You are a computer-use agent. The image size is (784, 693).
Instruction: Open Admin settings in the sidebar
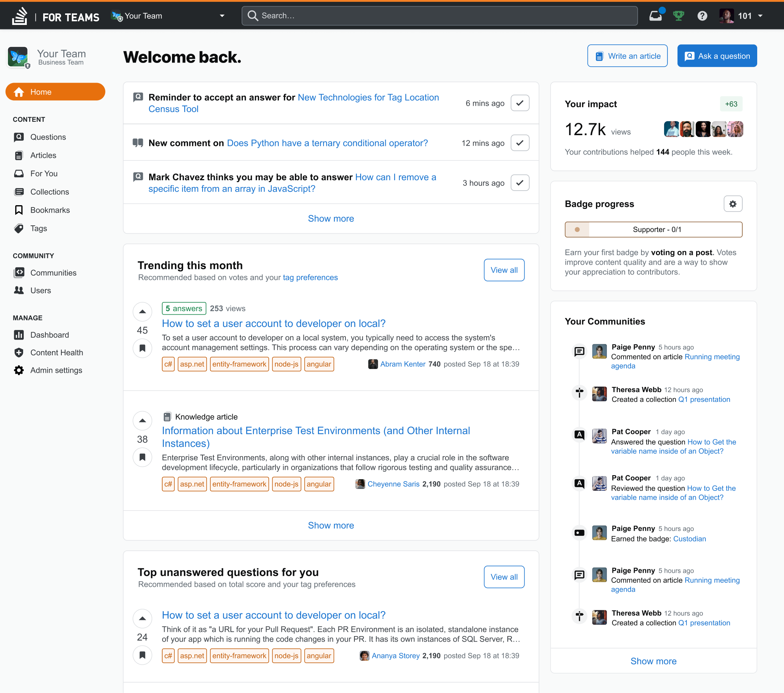click(56, 370)
